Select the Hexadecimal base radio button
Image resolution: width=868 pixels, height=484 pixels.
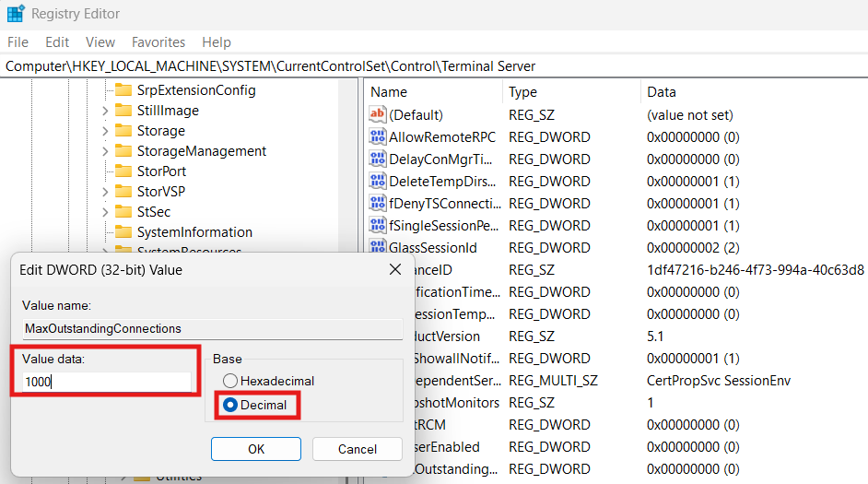point(230,381)
